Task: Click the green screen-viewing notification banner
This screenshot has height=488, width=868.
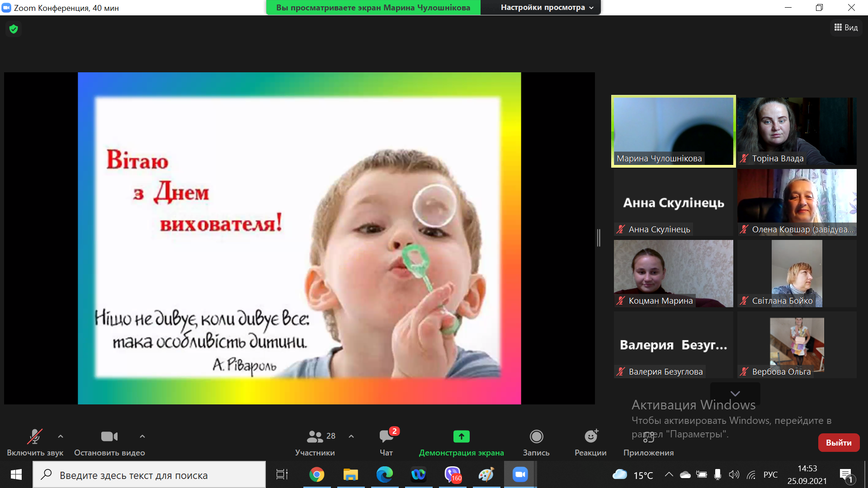Action: tap(373, 8)
